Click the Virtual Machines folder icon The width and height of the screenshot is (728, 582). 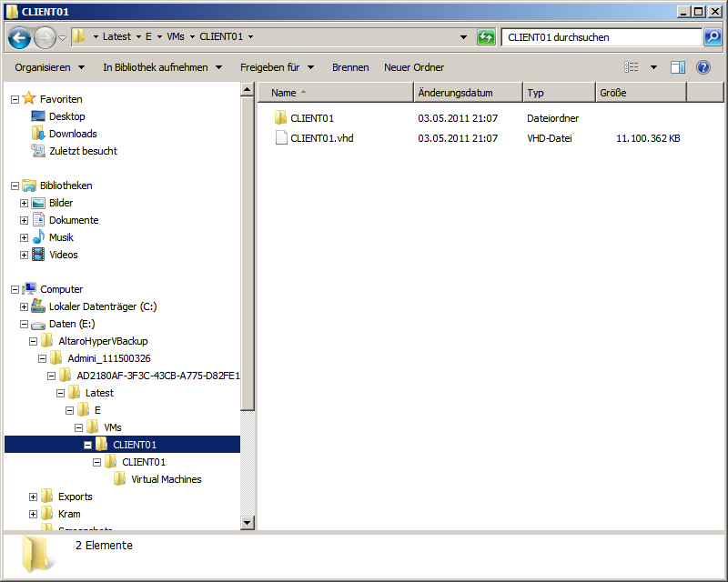click(120, 479)
